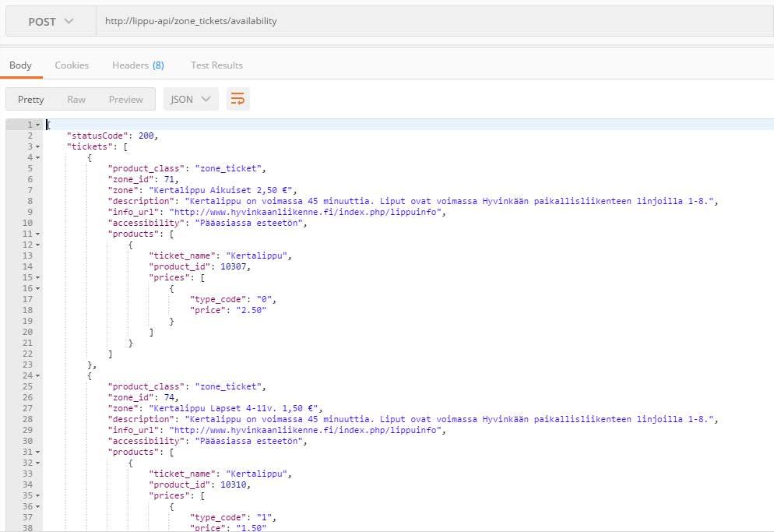Collapse the products array at line 11

[x=38, y=234]
